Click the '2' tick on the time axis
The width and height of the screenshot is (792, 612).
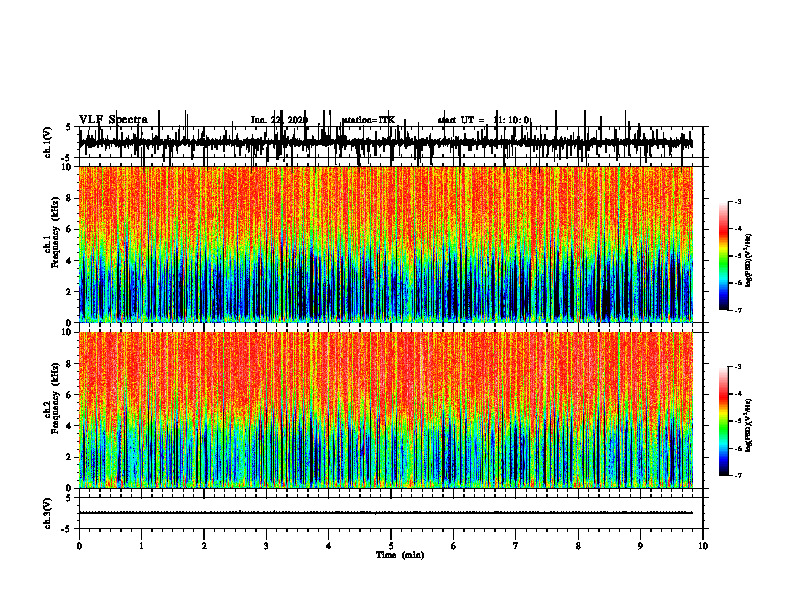tap(204, 546)
